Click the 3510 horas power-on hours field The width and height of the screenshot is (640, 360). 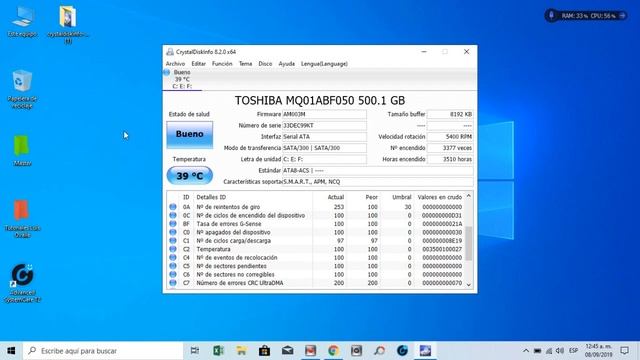pyautogui.click(x=450, y=159)
